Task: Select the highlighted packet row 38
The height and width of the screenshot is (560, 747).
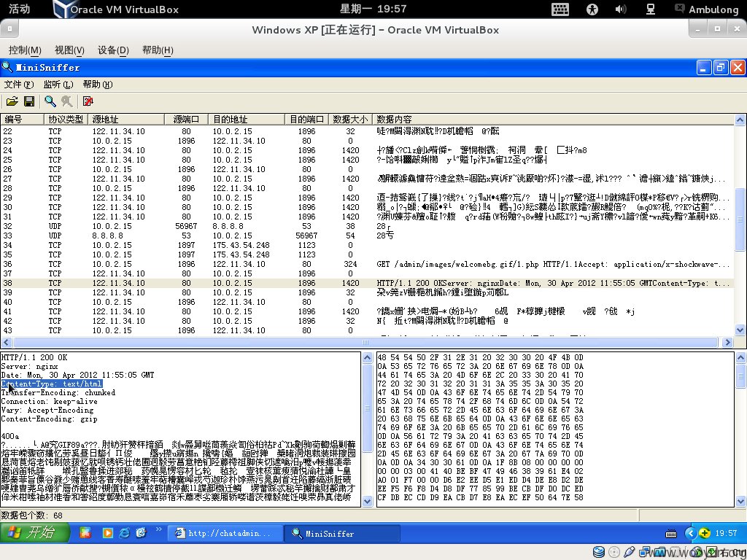Action: [367, 283]
